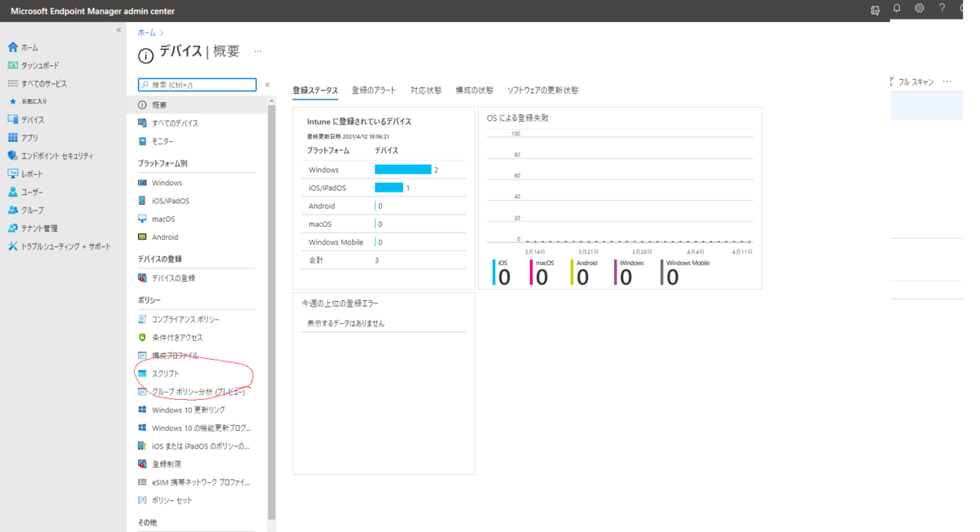Collapse the device menu pane chevron
This screenshot has width=980, height=532.
[267, 84]
